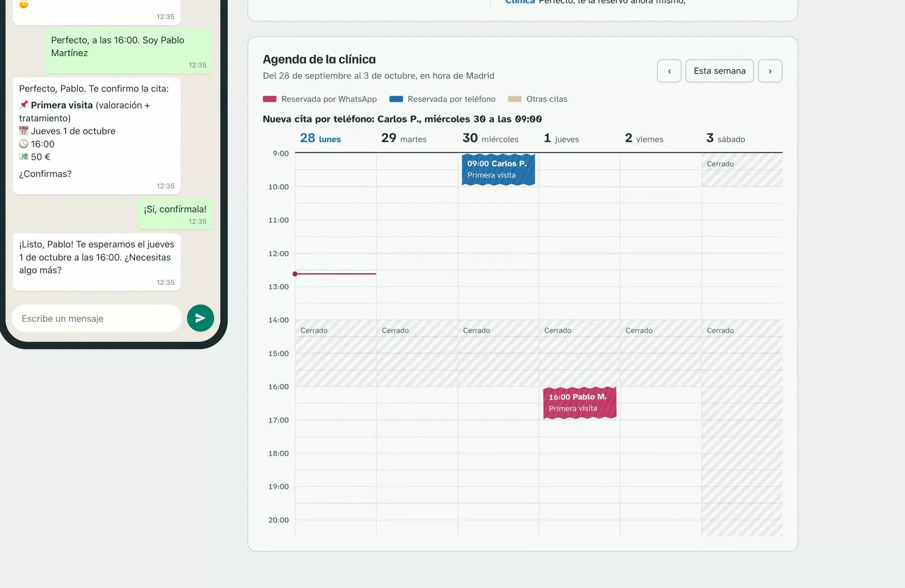The height and width of the screenshot is (588, 905).
Task: Open the 16:00 Pablo M. appointment
Action: [580, 403]
